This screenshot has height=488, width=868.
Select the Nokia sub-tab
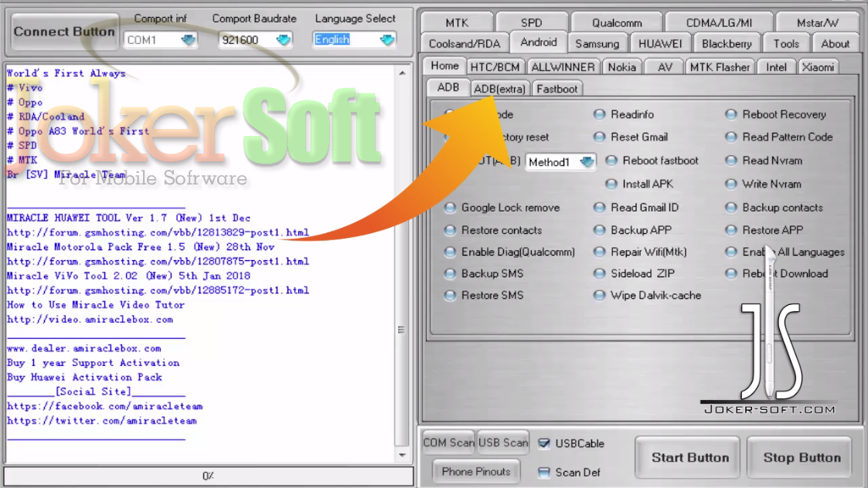click(621, 67)
